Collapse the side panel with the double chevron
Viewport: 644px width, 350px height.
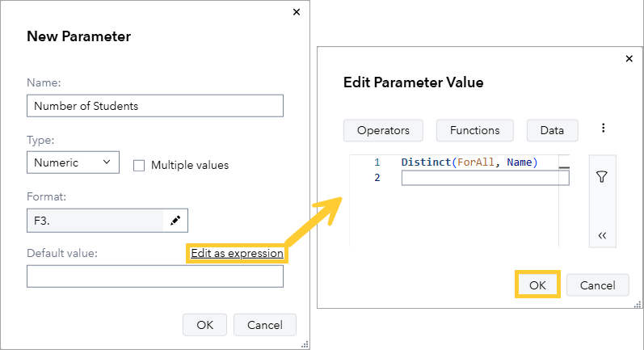pos(602,236)
